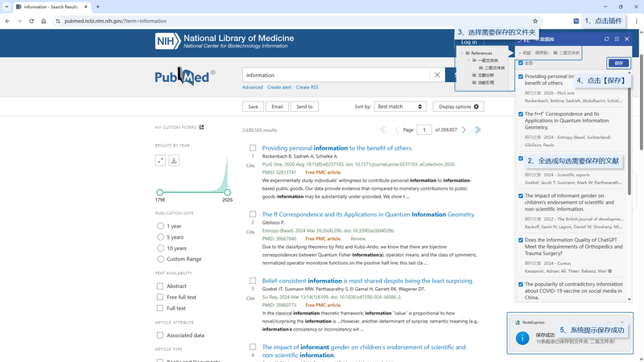Screen dimensions: 644x362
Task: Enable the Free full text filter
Action: pyautogui.click(x=159, y=297)
